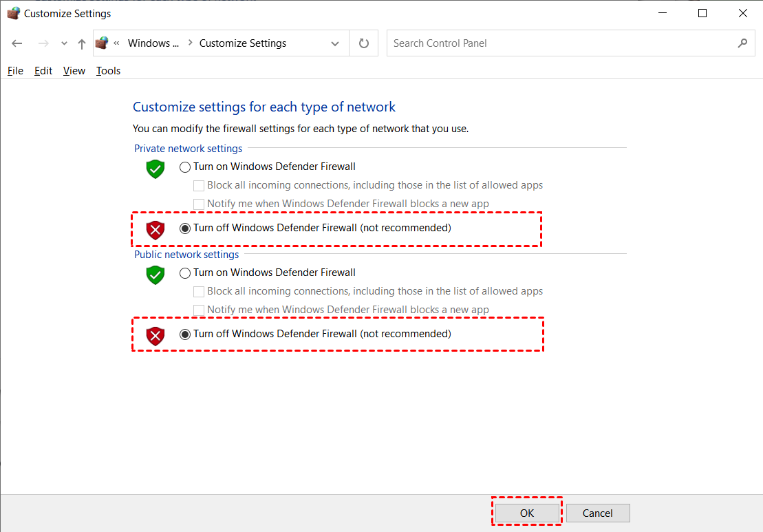Click the green shield under Private network
The width and height of the screenshot is (763, 532).
pos(155,169)
